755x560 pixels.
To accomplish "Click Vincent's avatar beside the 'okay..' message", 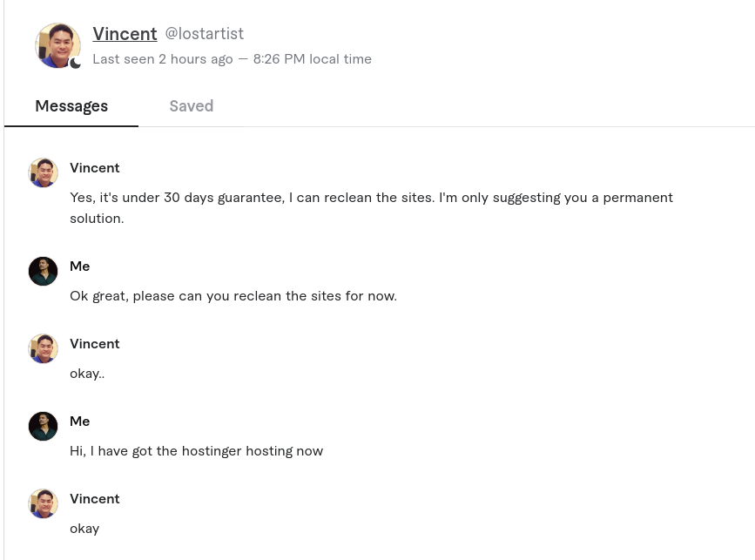I will click(x=43, y=348).
